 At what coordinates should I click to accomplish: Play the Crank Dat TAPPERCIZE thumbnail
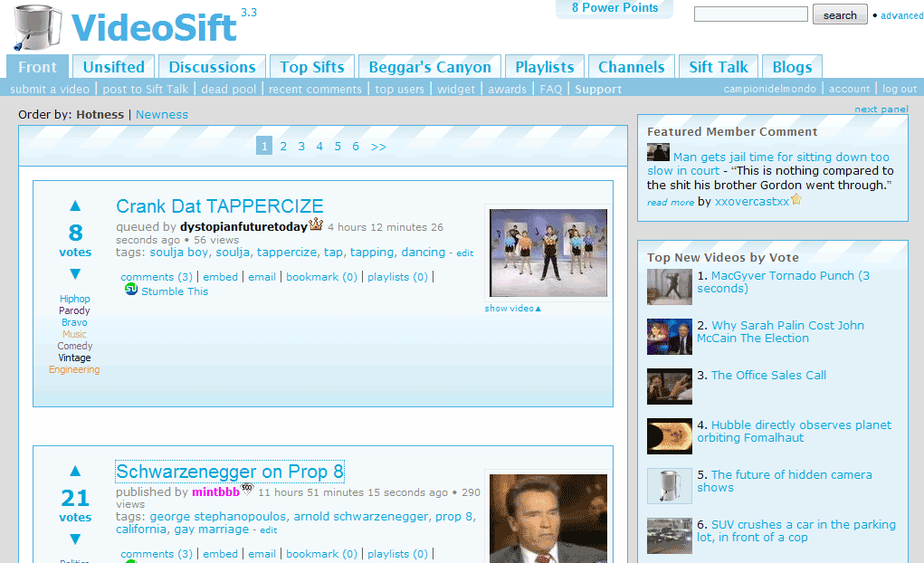(x=548, y=253)
